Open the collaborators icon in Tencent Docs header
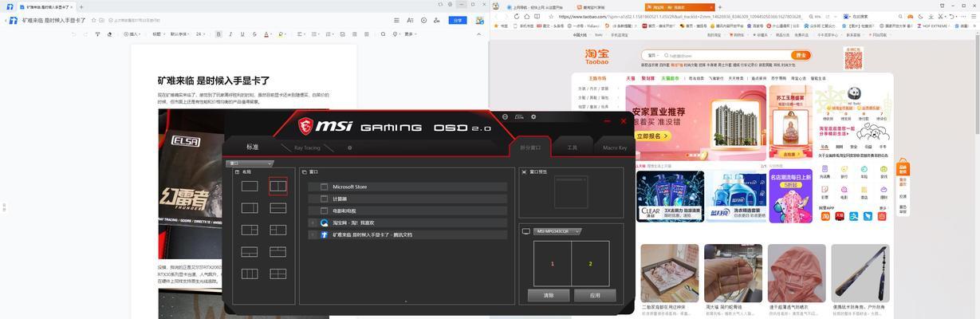The image size is (980, 319). (x=437, y=20)
